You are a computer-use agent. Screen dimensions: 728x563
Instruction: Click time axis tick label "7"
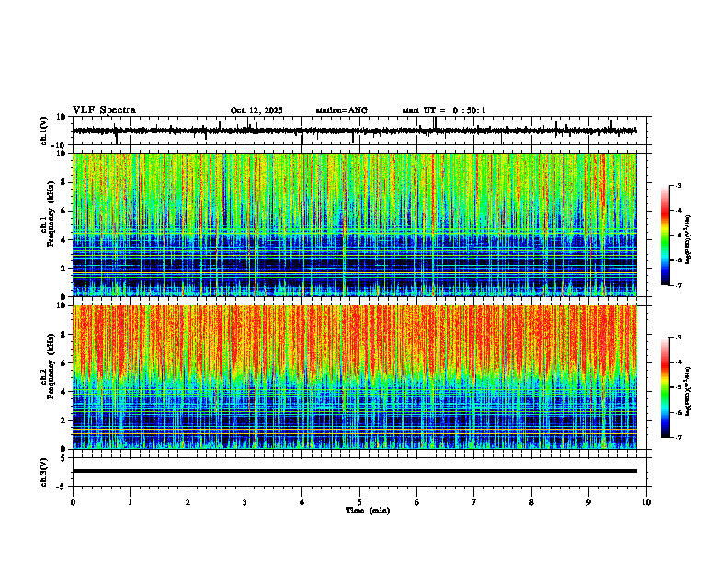pyautogui.click(x=474, y=502)
